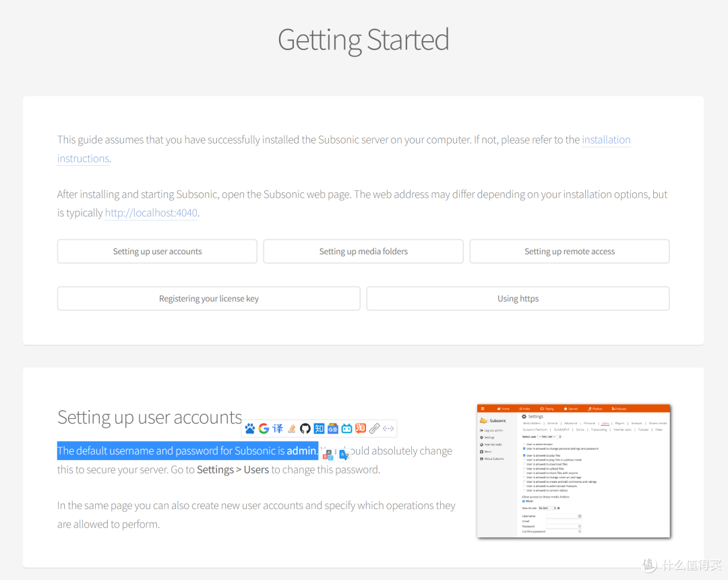This screenshot has width=728, height=580.
Task: Open the Zhihu 知 icon
Action: [319, 428]
